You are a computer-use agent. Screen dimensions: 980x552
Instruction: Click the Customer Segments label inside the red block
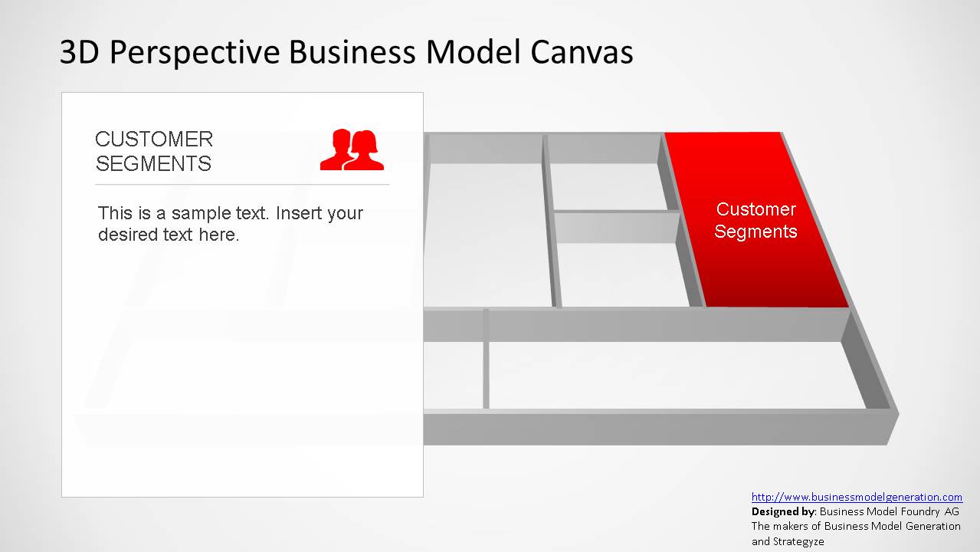pyautogui.click(x=755, y=220)
